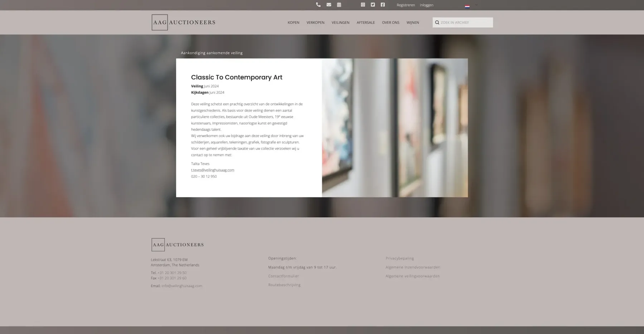This screenshot has height=334, width=644.
Task: Open the Kopen menu
Action: point(293,22)
